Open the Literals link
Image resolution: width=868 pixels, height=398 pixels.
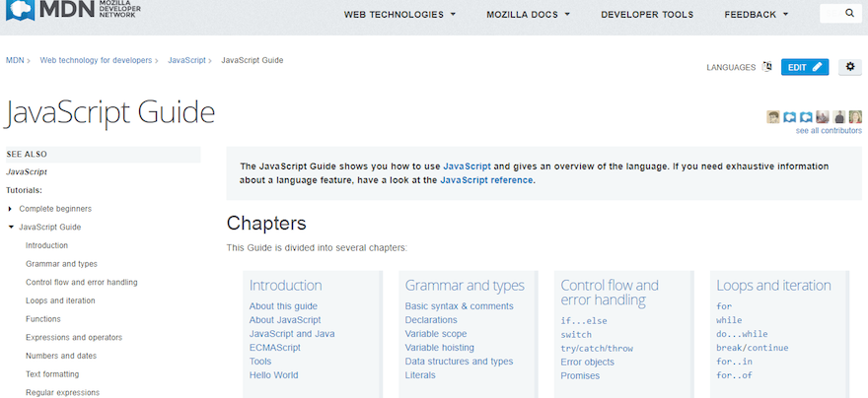point(420,375)
